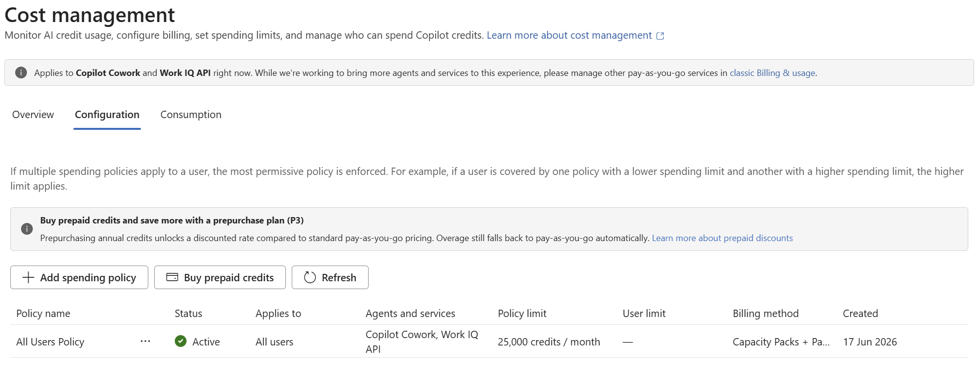Open Learn more about prepaid discounts link
This screenshot has height=367, width=980.
point(722,238)
